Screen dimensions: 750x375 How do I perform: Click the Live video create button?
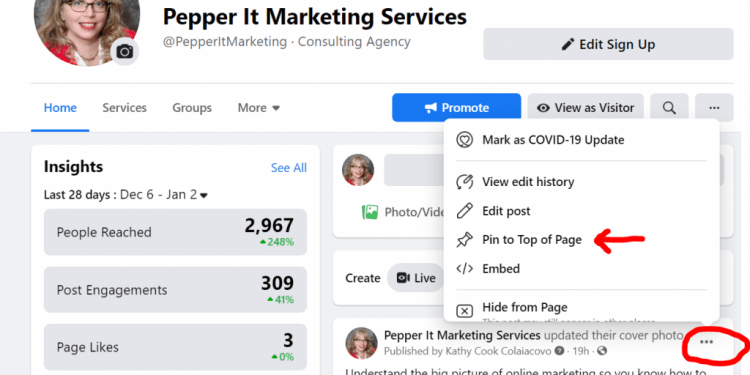(x=415, y=278)
